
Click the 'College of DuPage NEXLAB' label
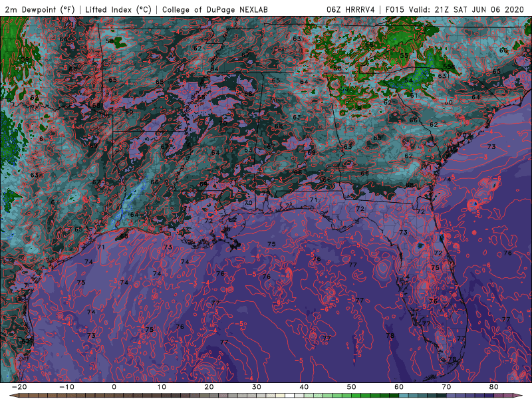click(215, 9)
